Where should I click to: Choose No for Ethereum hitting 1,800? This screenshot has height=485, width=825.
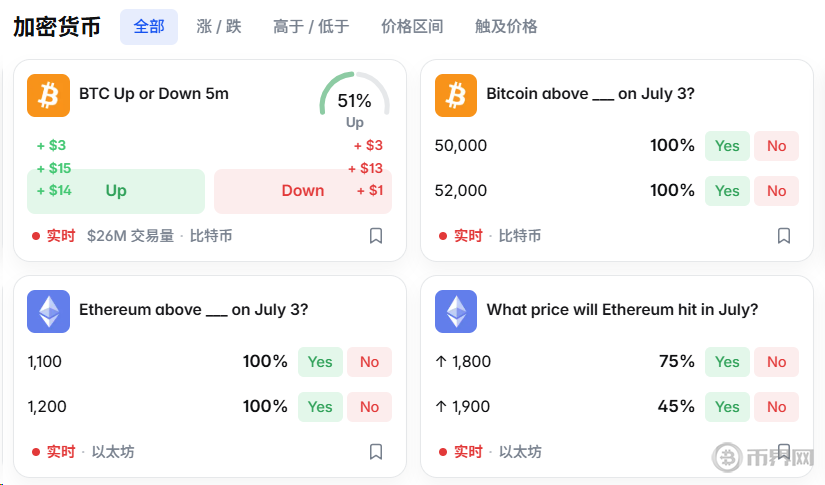(777, 362)
